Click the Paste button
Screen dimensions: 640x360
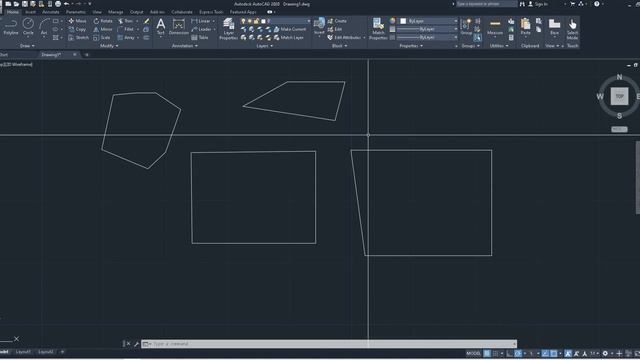tap(526, 27)
